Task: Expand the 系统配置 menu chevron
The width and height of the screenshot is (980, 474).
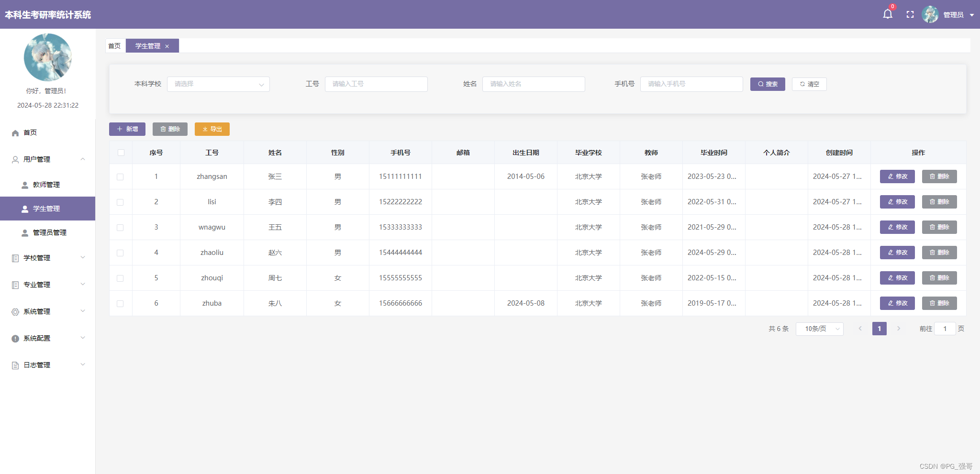Action: point(83,338)
